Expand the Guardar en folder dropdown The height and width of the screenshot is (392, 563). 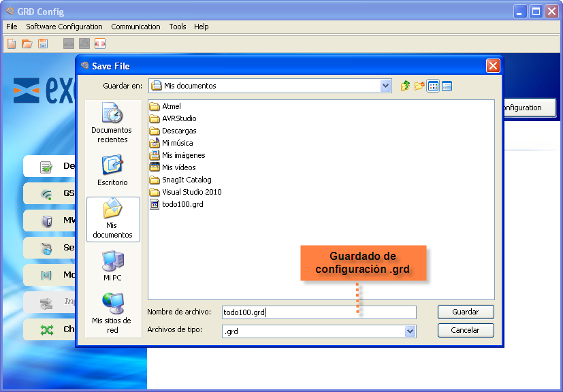coord(386,86)
